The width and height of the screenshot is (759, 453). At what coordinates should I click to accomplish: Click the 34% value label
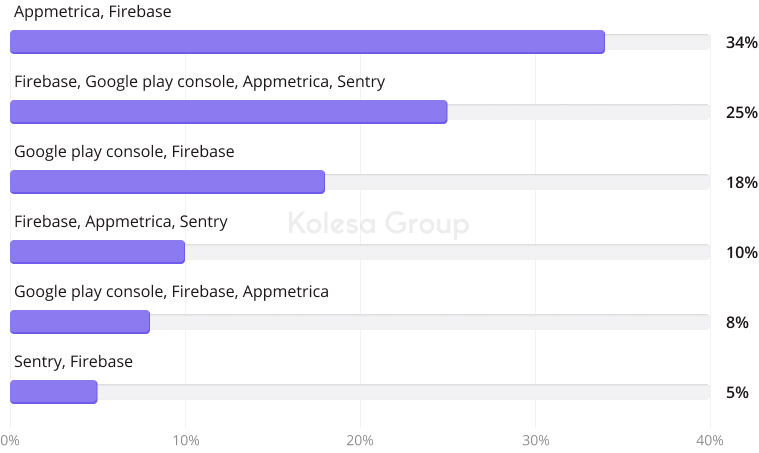[741, 42]
